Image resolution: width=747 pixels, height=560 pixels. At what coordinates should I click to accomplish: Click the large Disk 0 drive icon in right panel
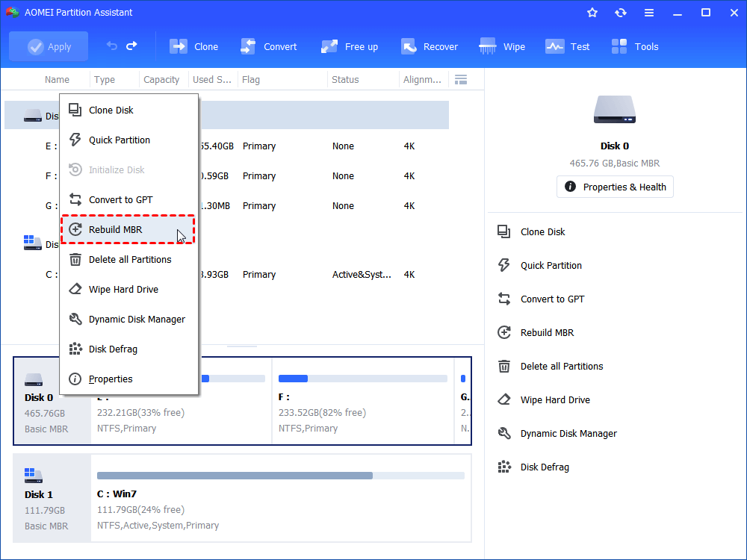(615, 110)
